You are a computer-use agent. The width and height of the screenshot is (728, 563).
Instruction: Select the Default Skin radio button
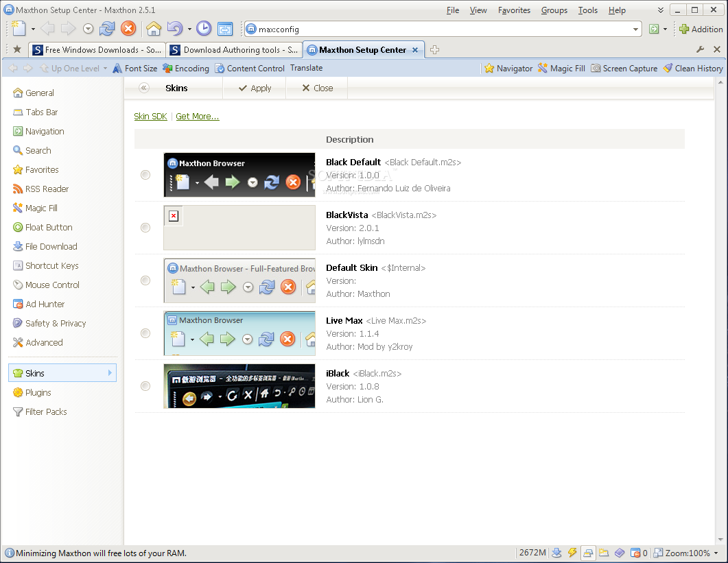[x=145, y=280]
